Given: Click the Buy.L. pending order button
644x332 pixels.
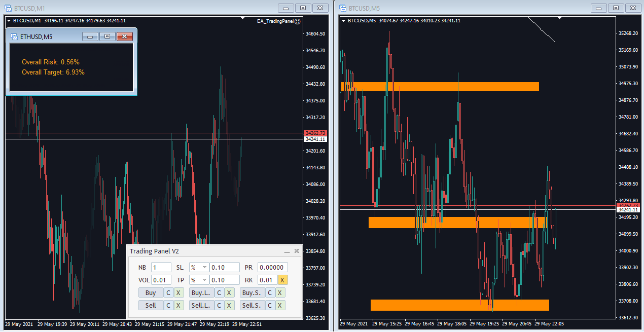Looking at the screenshot, I should pos(201,292).
